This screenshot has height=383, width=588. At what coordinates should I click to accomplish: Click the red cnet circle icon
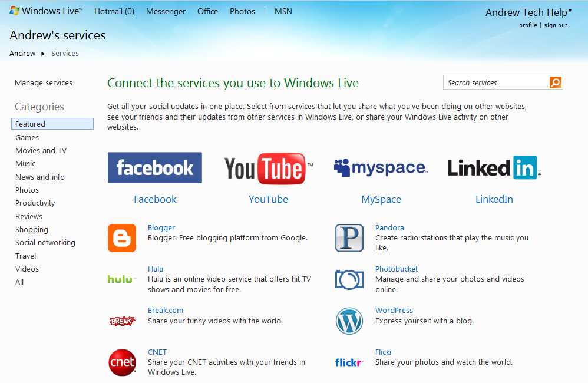click(122, 362)
